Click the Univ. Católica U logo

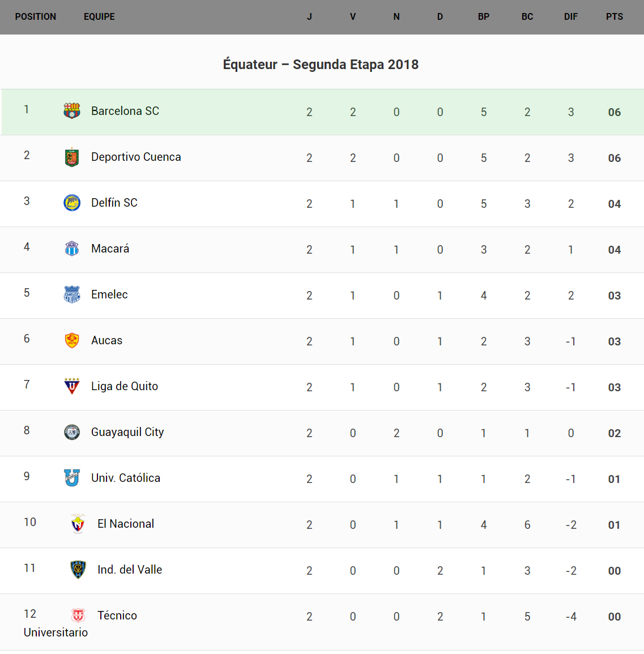pyautogui.click(x=72, y=478)
